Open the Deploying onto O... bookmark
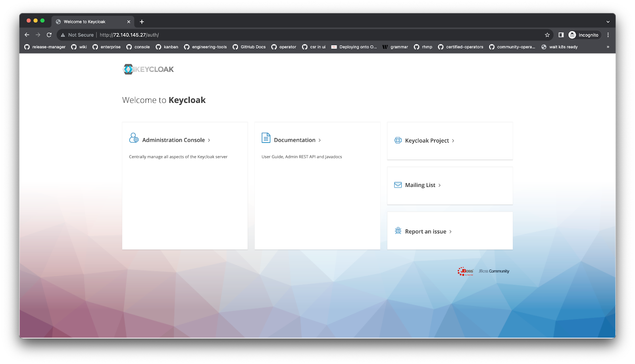The image size is (635, 364). (354, 47)
